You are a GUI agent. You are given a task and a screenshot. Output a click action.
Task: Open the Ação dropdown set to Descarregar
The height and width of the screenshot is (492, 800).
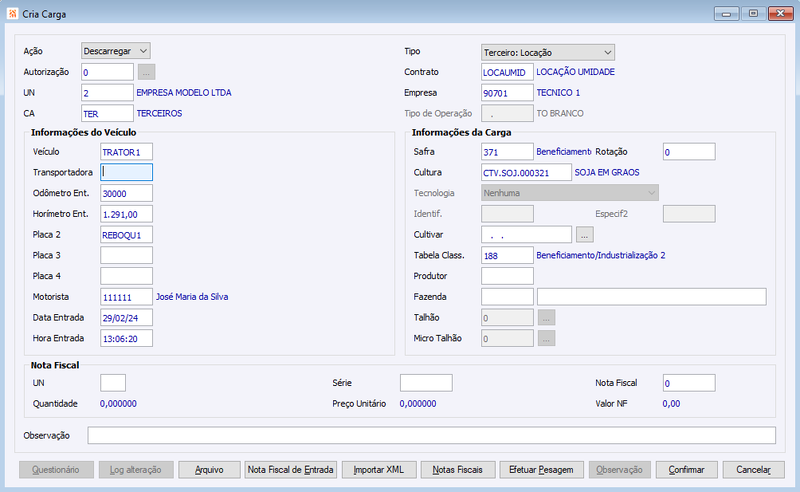tap(116, 51)
